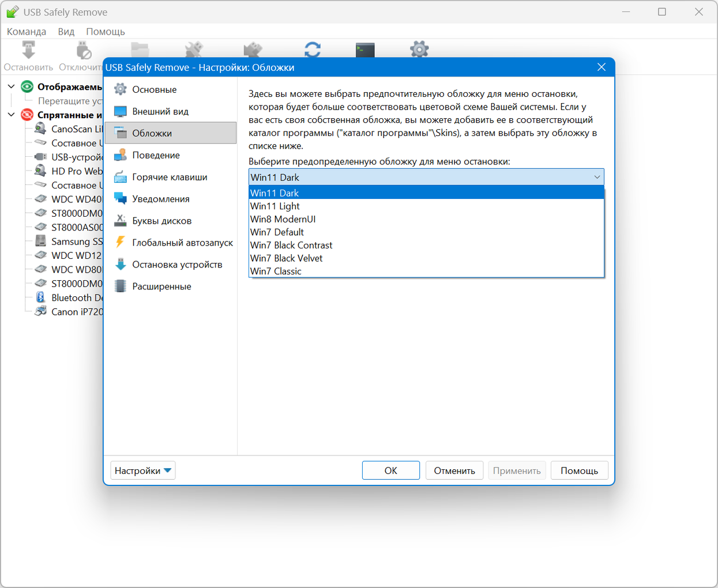Choose Win7 Default skin option
This screenshot has height=588, width=718.
(x=426, y=232)
